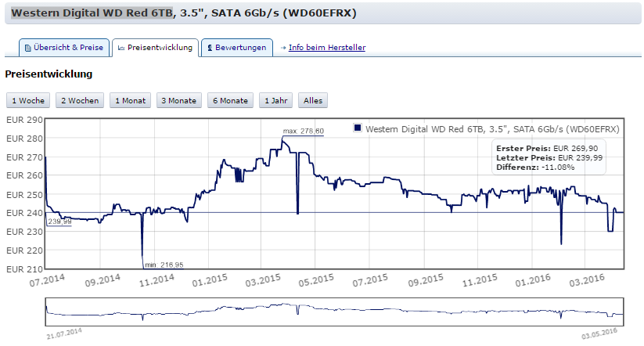Click the dark blue legend color swatch
Screen dimensions: 644x346
click(358, 128)
